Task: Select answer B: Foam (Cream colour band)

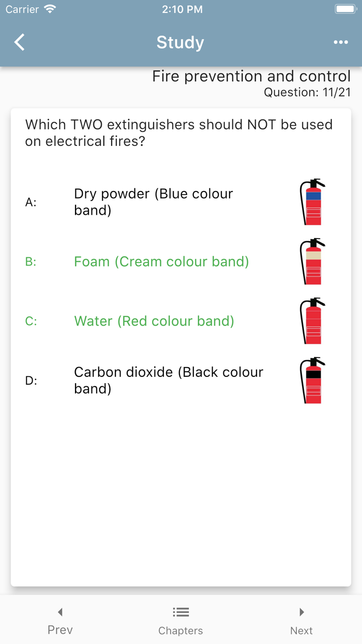Action: pos(161,261)
